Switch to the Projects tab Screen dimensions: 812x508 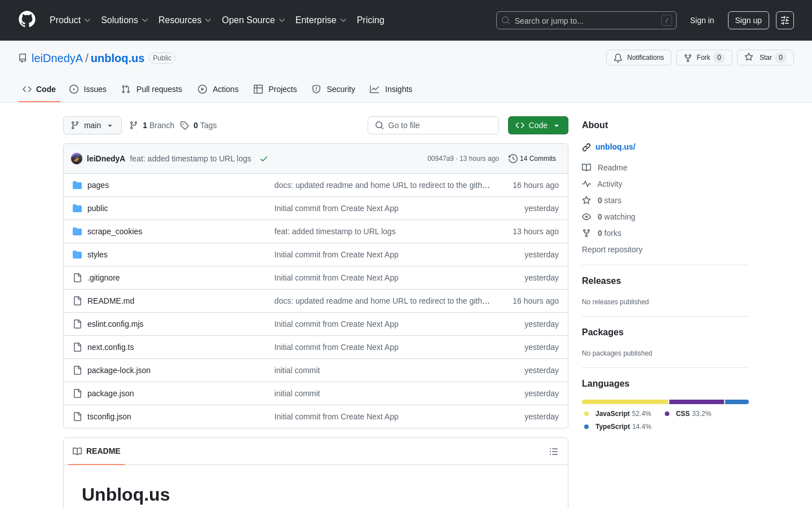pos(275,89)
